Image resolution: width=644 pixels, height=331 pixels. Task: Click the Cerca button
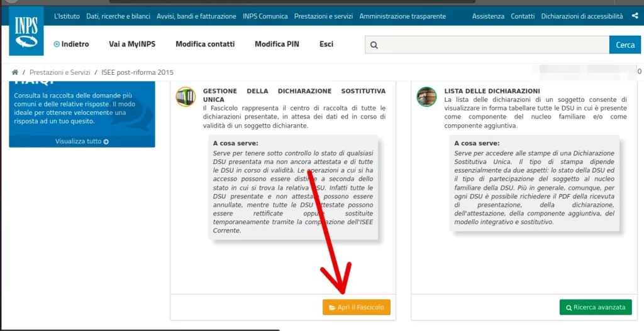coord(625,45)
